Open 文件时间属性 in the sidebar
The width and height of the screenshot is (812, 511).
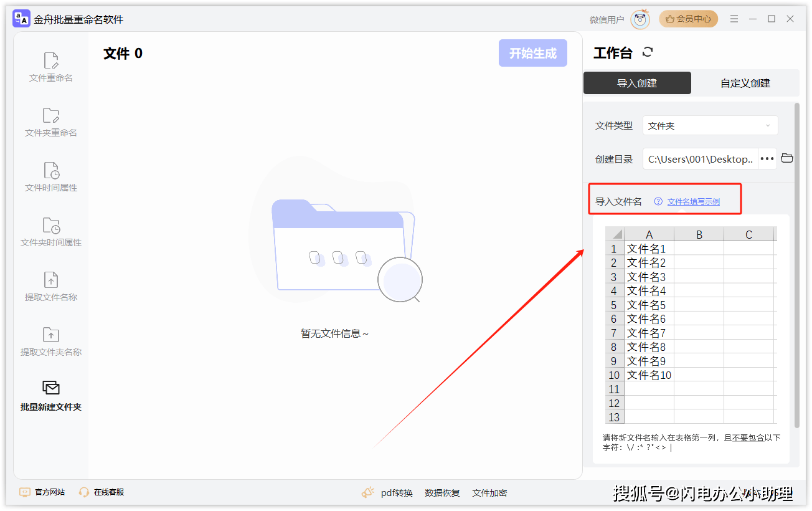[51, 177]
